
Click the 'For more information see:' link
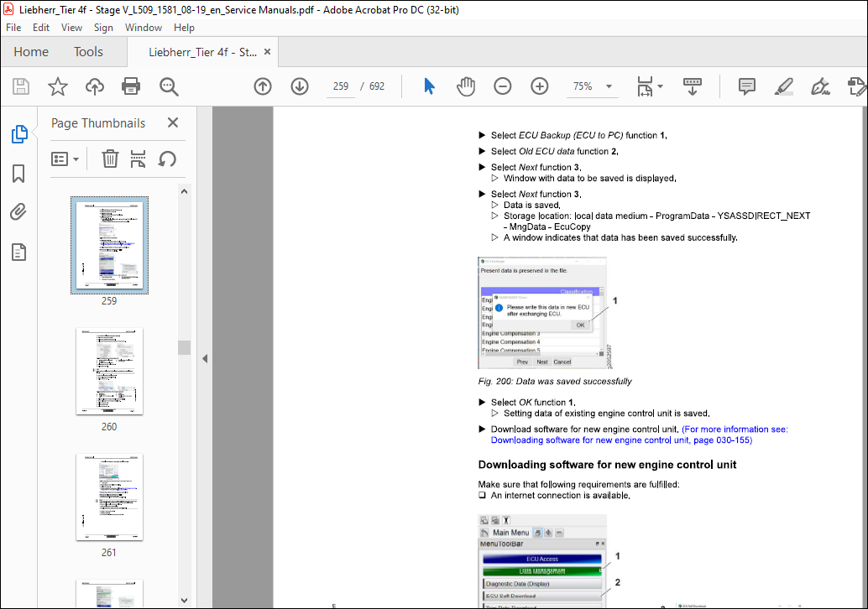click(x=735, y=429)
